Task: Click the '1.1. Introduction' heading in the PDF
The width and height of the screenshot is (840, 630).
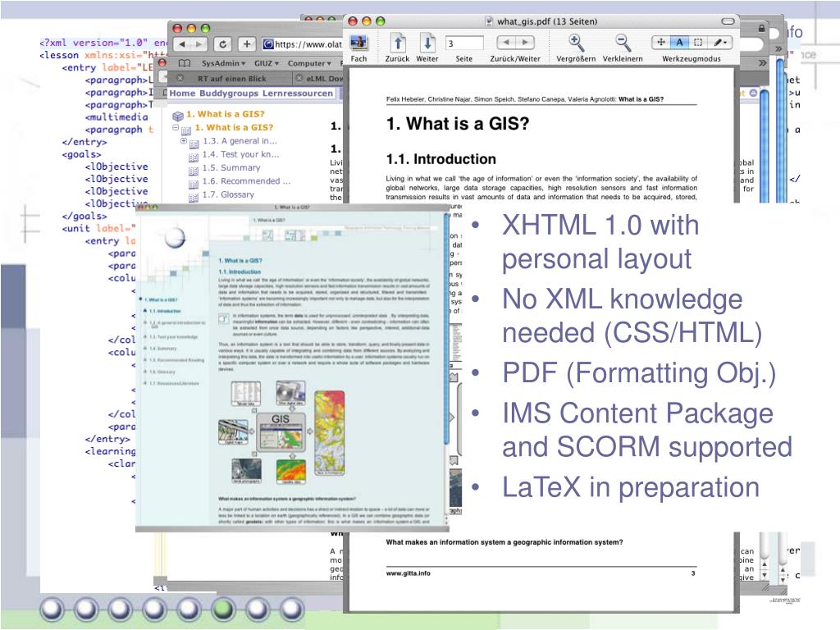Action: (441, 159)
